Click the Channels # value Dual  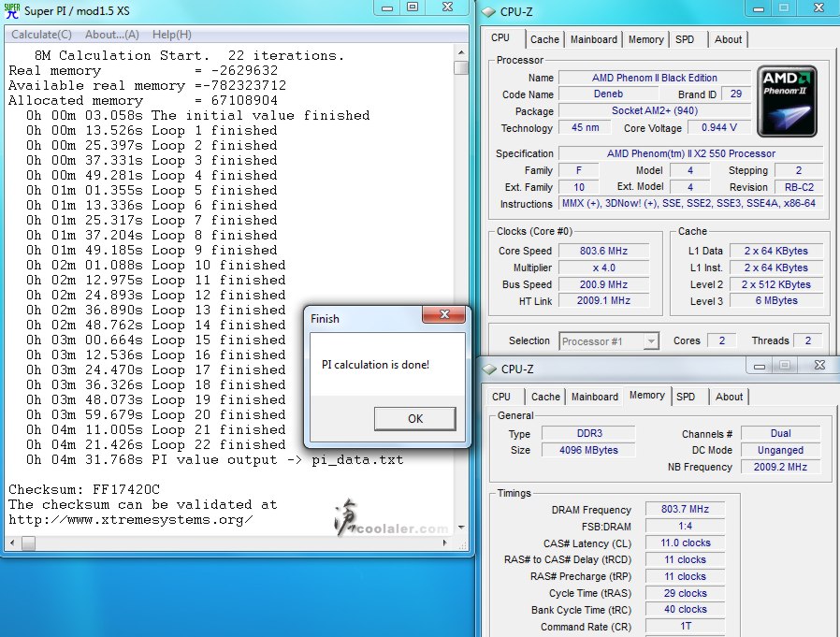780,433
